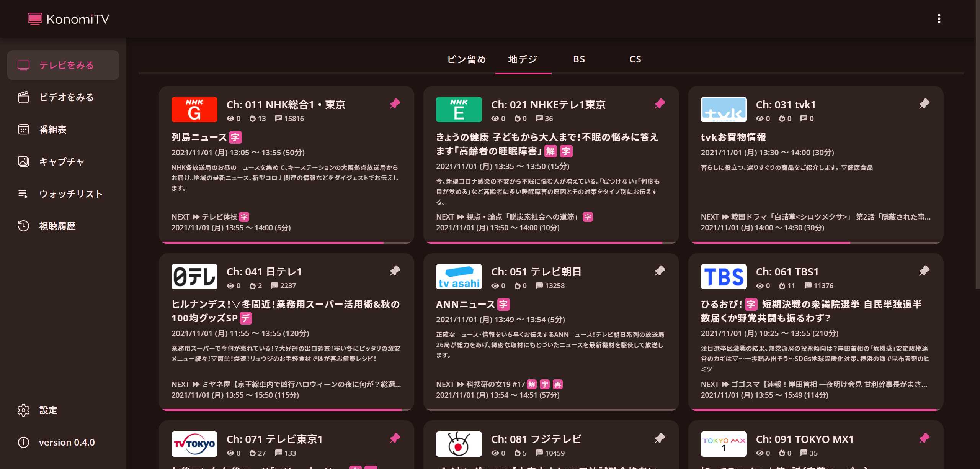Screen dimensions: 980x469
Task: Click the image icon beside キャプチャ
Action: pyautogui.click(x=23, y=162)
